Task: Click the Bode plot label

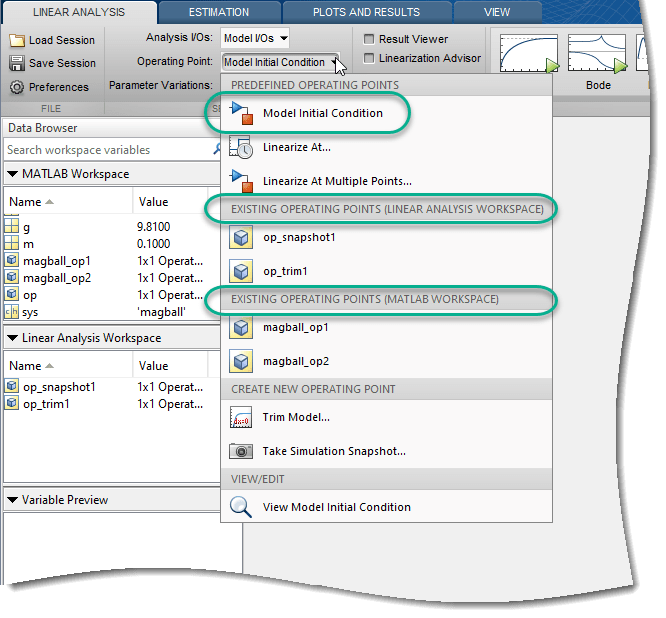Action: (x=598, y=85)
